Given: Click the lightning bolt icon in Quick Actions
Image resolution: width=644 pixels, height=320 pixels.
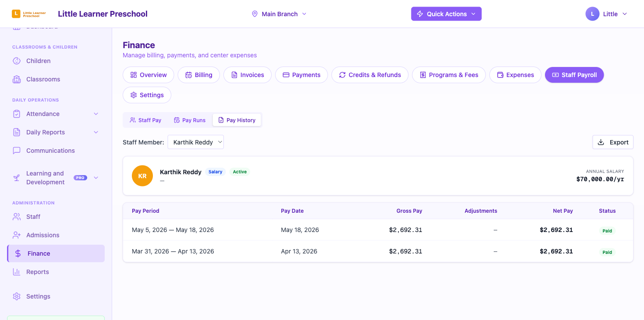Looking at the screenshot, I should [x=420, y=14].
